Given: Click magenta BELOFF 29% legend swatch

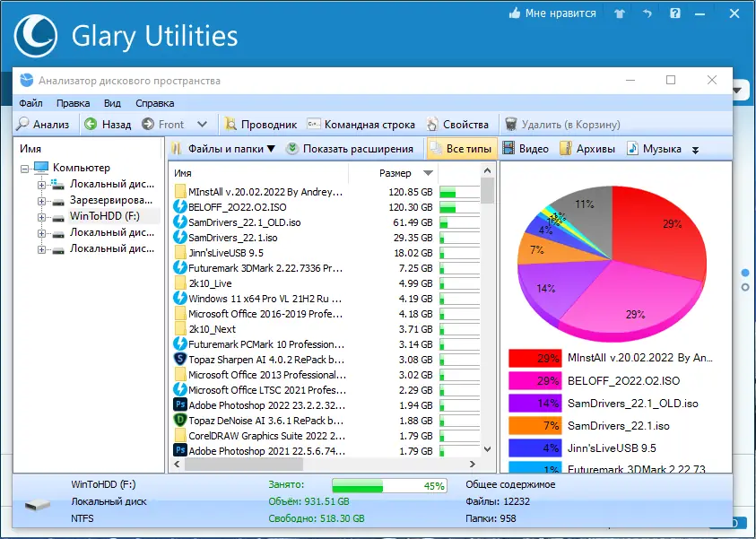Looking at the screenshot, I should [x=534, y=381].
